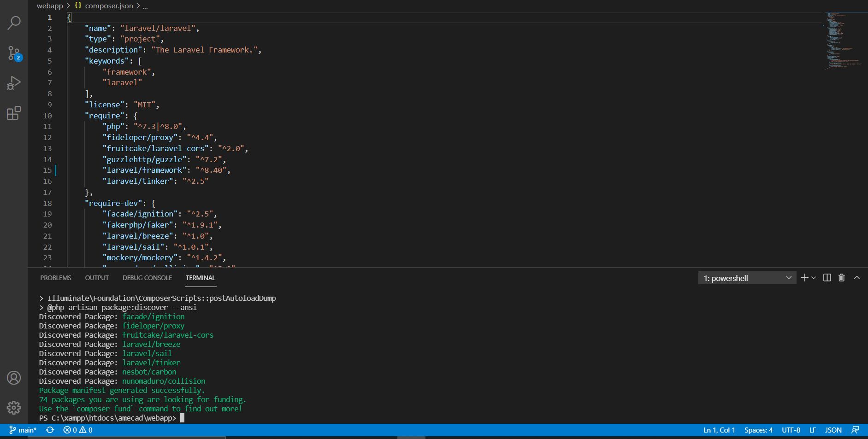868x439 pixels.
Task: Open the Search view in activity bar
Action: pos(14,23)
